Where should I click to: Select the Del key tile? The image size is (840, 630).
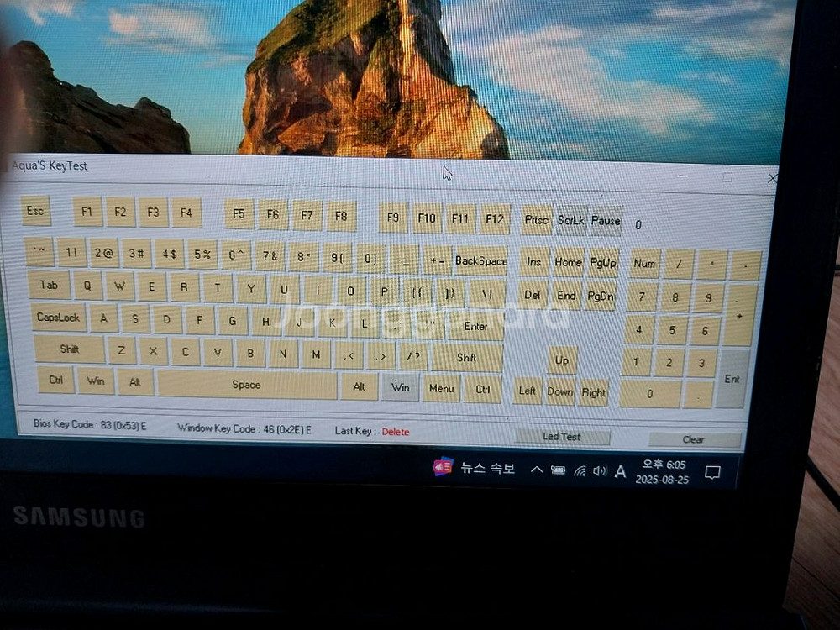tap(532, 295)
